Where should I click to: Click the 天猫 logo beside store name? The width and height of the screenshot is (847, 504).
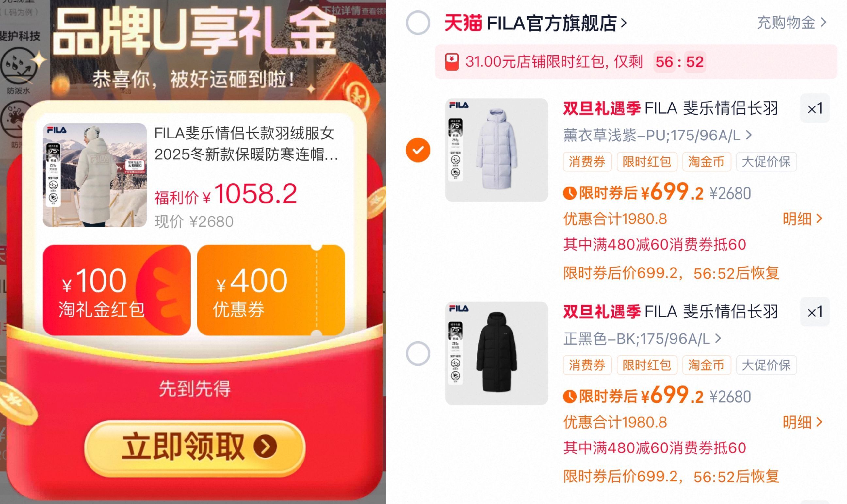coord(463,23)
